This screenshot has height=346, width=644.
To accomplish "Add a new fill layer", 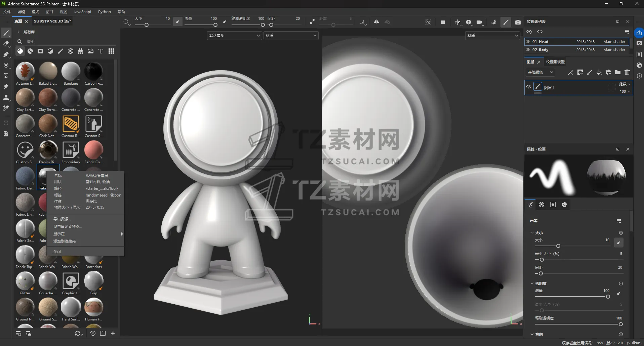I will point(599,72).
